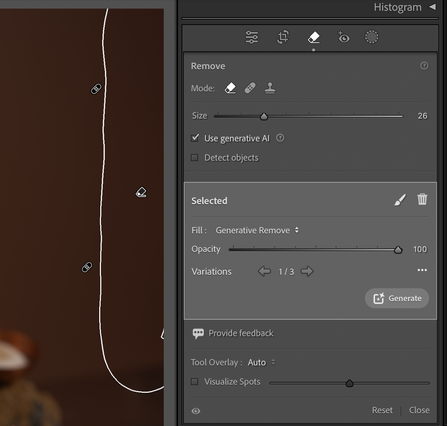447x426 pixels.
Task: Uncheck Use generative AI
Action: click(x=195, y=138)
